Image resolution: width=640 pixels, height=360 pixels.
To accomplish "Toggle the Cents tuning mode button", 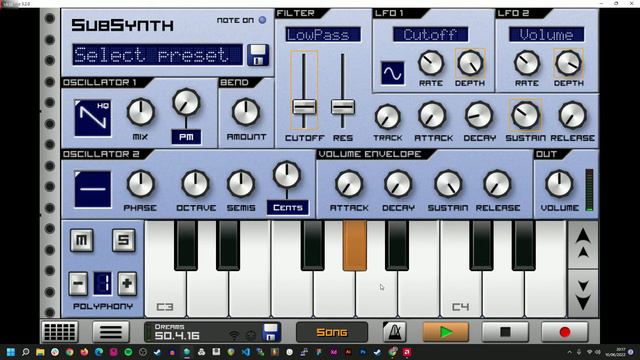I will click(x=288, y=207).
